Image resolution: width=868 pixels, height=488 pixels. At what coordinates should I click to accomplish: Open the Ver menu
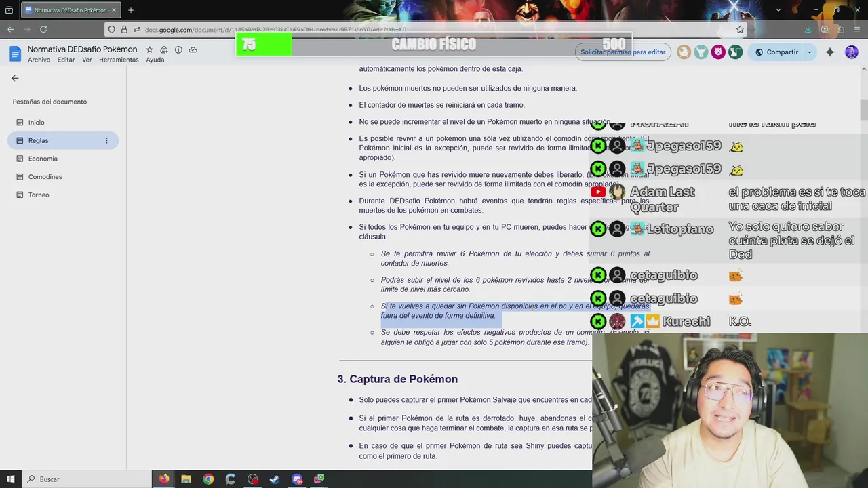coord(87,60)
